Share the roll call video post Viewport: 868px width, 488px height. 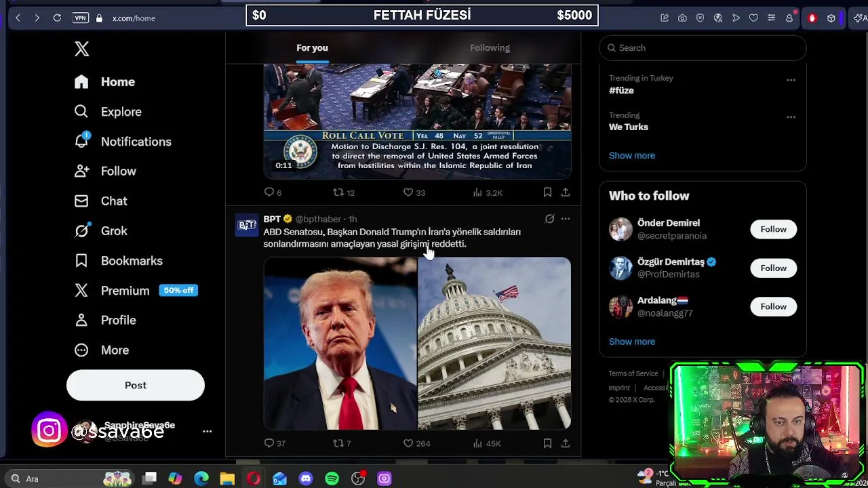click(565, 192)
